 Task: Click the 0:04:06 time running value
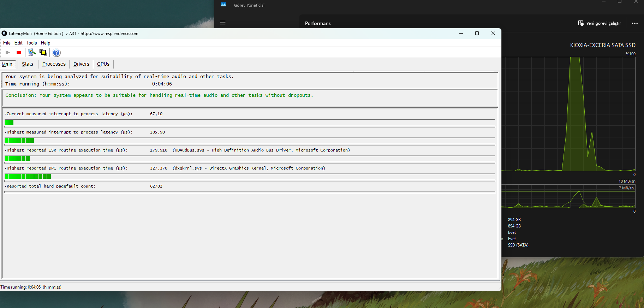[x=162, y=84]
